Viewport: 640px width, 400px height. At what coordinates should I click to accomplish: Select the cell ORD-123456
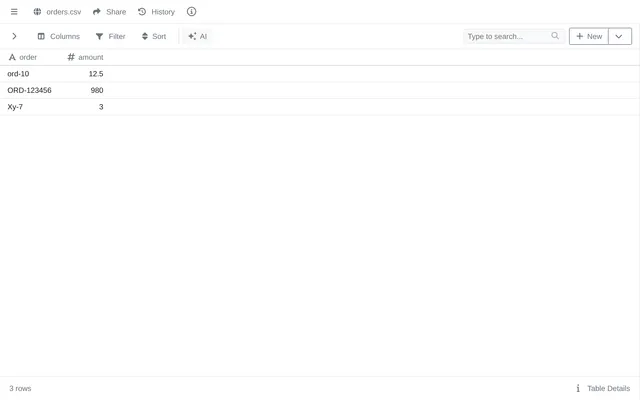coord(29,90)
